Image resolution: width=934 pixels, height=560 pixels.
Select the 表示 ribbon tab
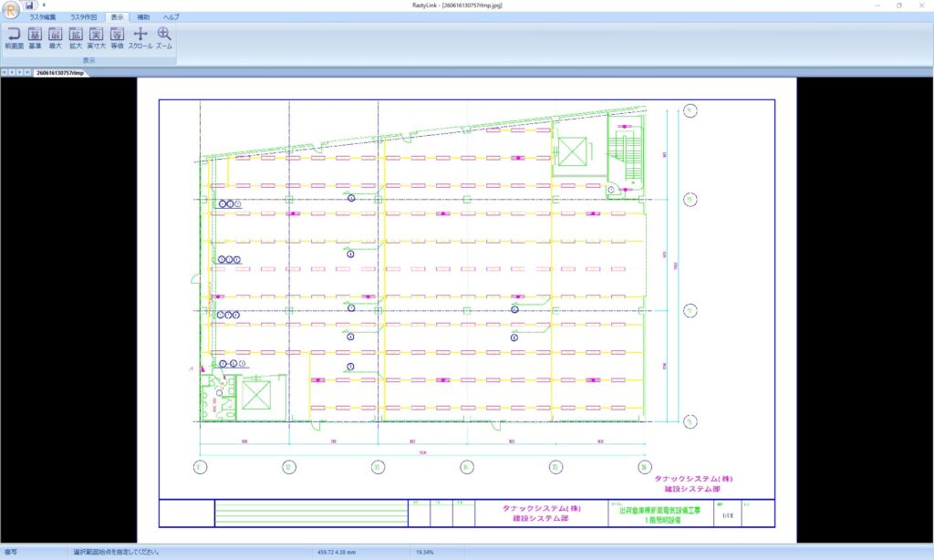pos(118,17)
